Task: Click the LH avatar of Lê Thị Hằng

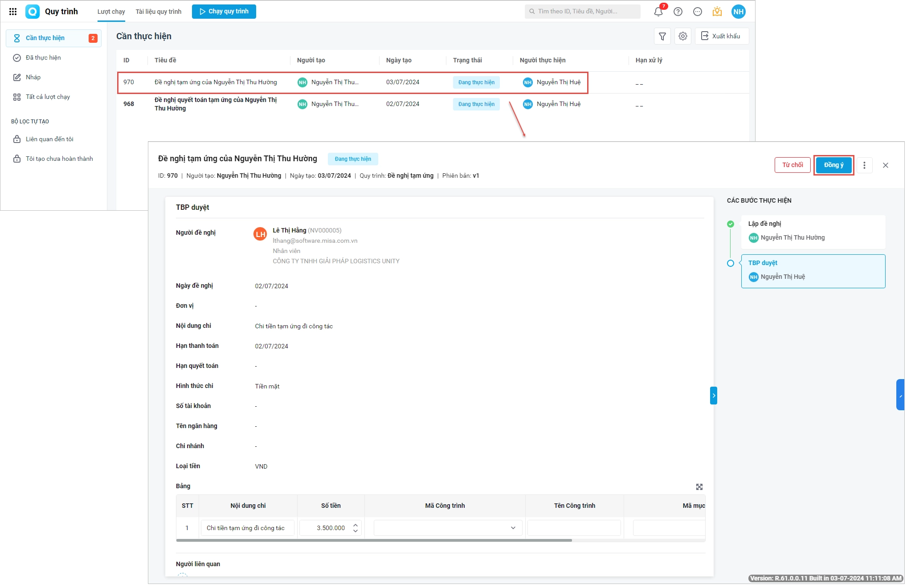Action: 260,234
